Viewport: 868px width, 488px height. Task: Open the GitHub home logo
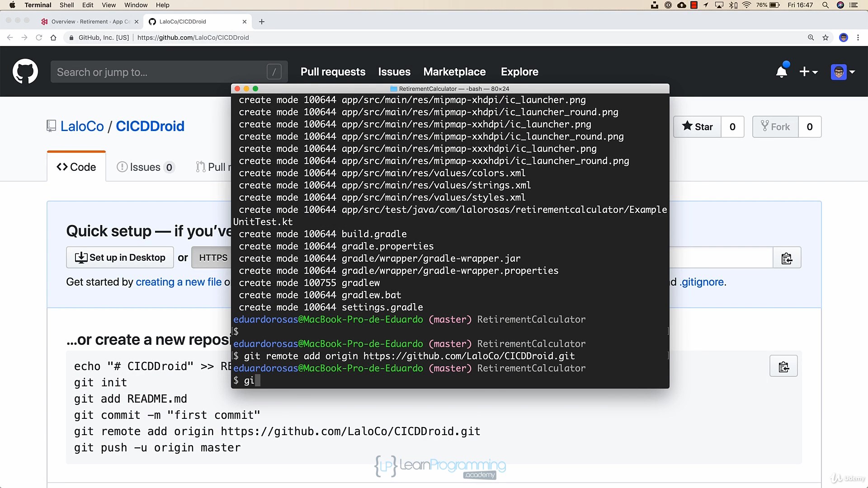tap(25, 71)
